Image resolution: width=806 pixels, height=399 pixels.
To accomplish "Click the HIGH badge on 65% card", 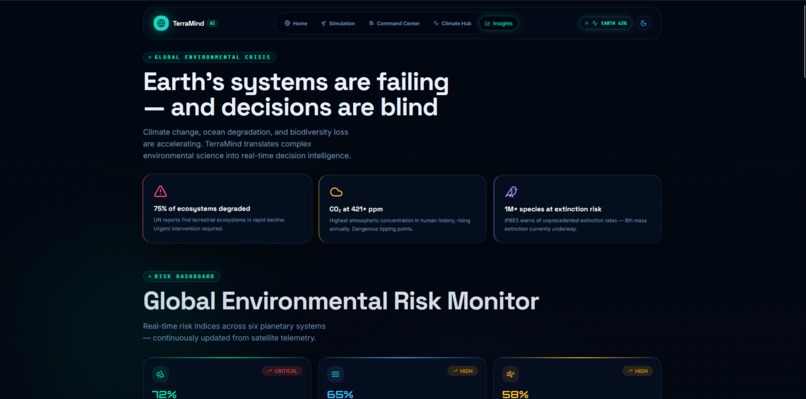I will 463,371.
